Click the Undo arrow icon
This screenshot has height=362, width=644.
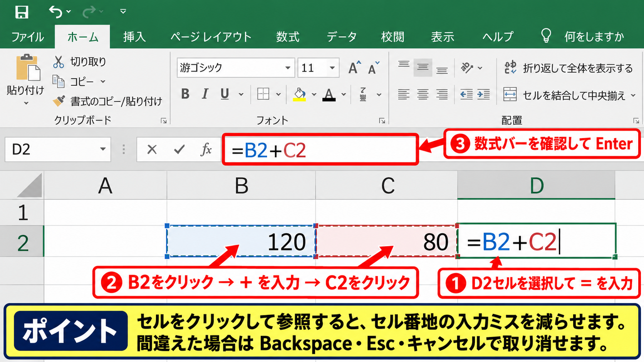coord(55,12)
